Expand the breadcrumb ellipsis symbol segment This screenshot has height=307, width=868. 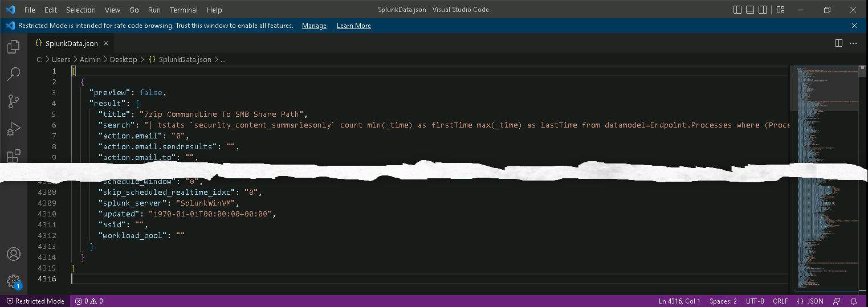point(223,59)
